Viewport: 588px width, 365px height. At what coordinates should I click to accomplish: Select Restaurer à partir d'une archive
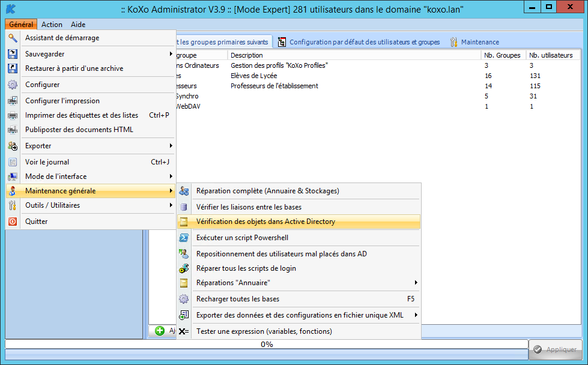point(91,68)
